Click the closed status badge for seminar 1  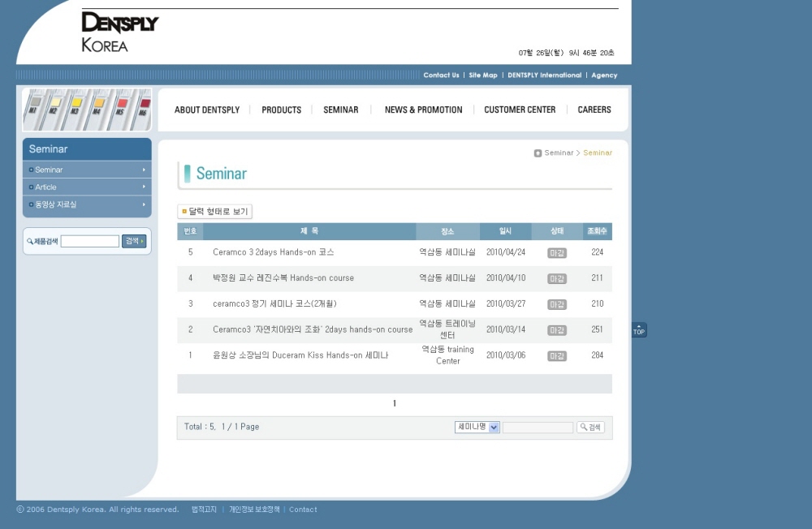[x=557, y=355]
